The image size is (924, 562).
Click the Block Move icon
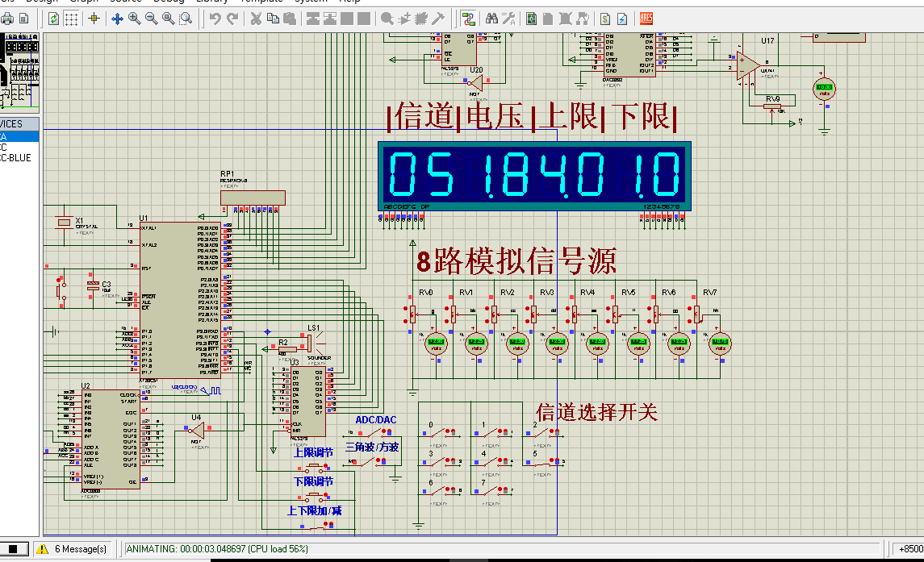(330, 19)
